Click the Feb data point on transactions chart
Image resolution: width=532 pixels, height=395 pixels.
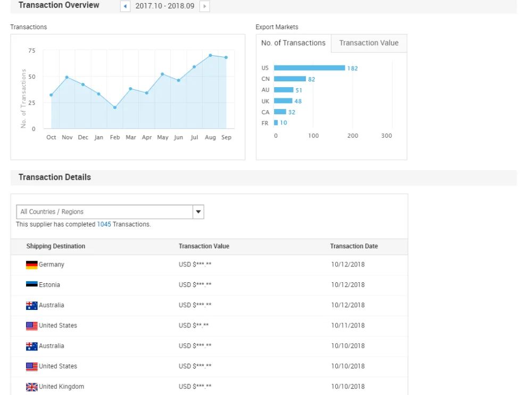tap(115, 107)
